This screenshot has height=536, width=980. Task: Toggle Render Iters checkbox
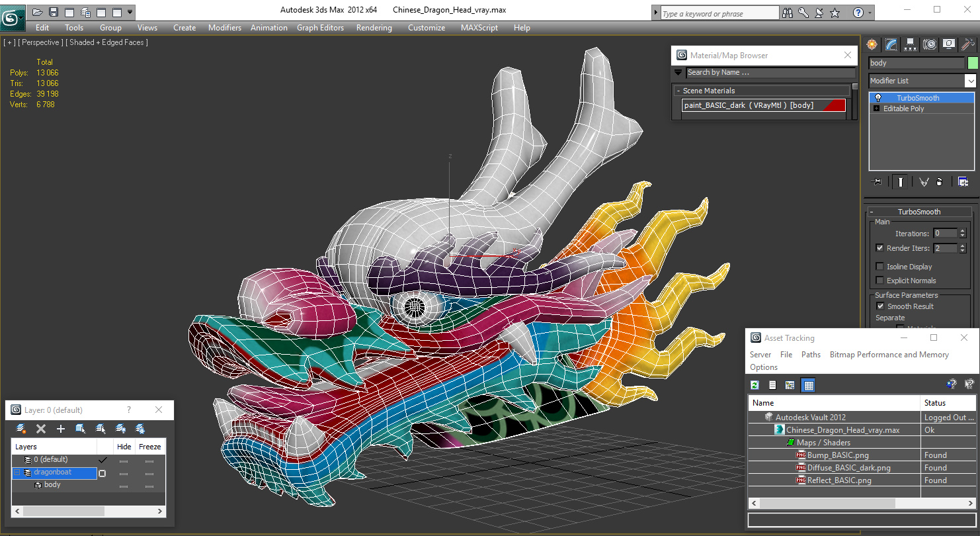click(x=879, y=248)
